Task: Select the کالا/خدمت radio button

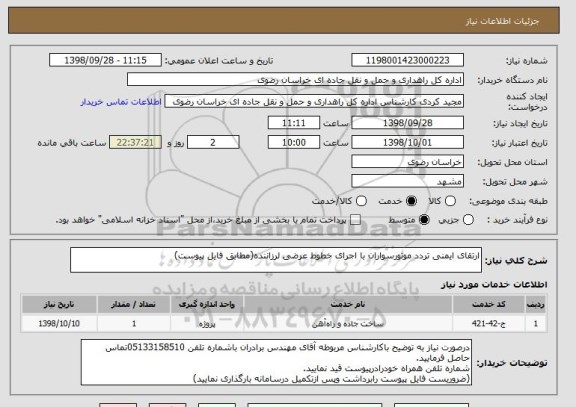Action: coord(361,201)
